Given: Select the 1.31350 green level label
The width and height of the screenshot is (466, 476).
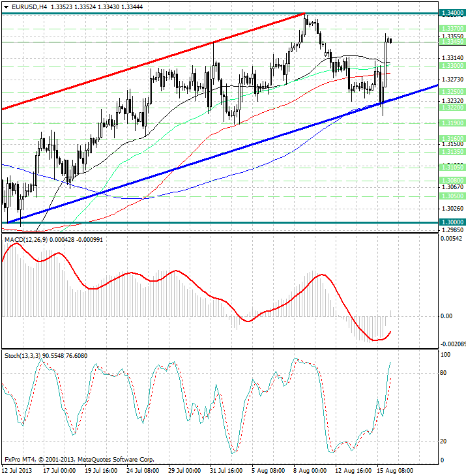Looking at the screenshot, I should [x=452, y=152].
